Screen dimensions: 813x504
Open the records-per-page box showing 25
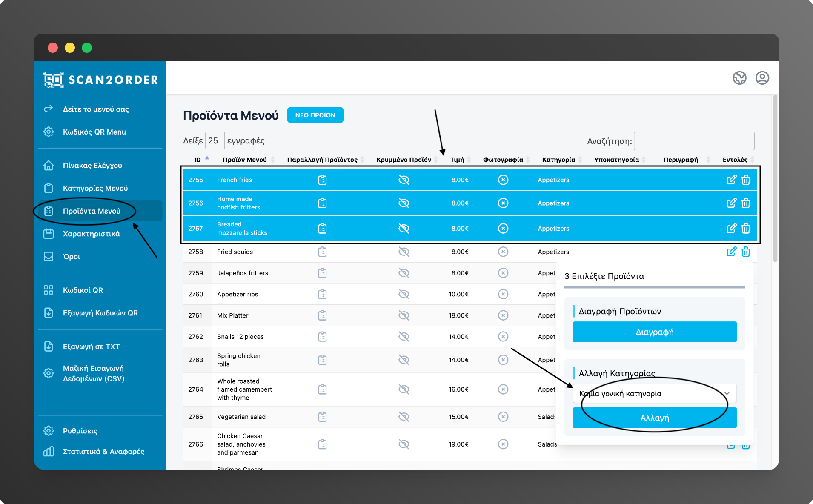click(x=215, y=141)
